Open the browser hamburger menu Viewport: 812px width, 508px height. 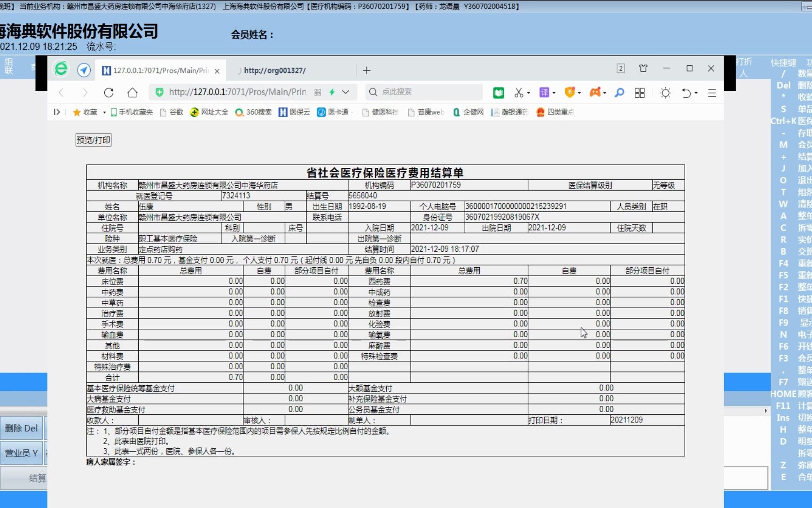click(712, 93)
